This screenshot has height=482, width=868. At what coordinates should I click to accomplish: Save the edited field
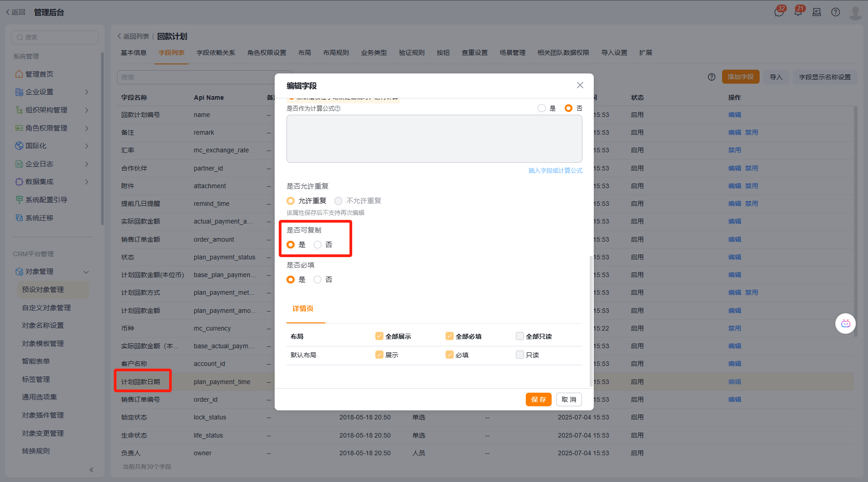538,399
